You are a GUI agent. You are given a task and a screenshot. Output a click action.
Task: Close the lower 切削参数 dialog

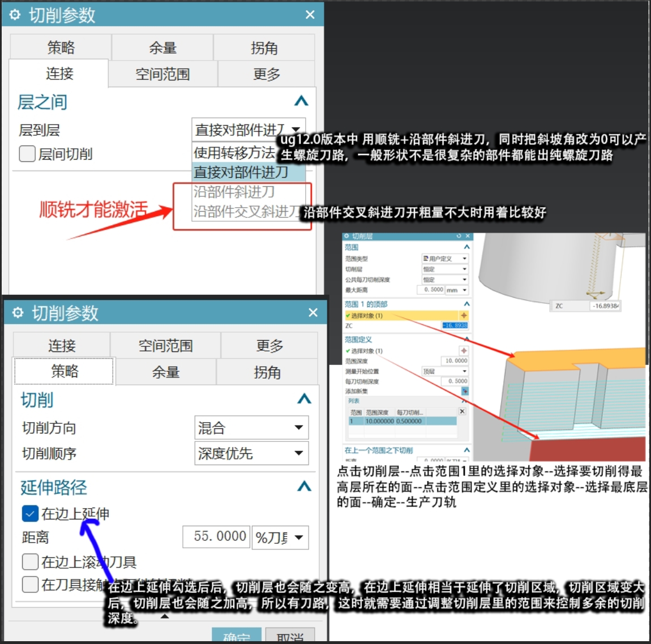point(313,312)
